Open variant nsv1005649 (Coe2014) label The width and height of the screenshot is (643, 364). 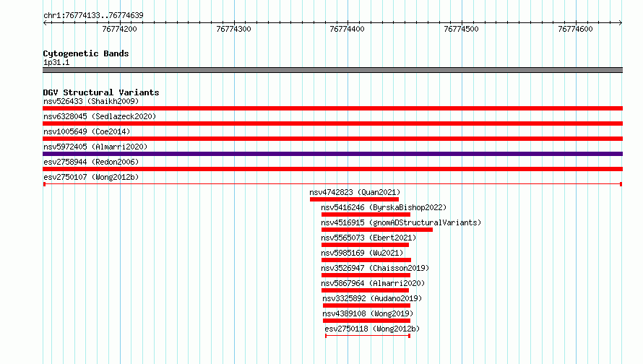tap(87, 131)
